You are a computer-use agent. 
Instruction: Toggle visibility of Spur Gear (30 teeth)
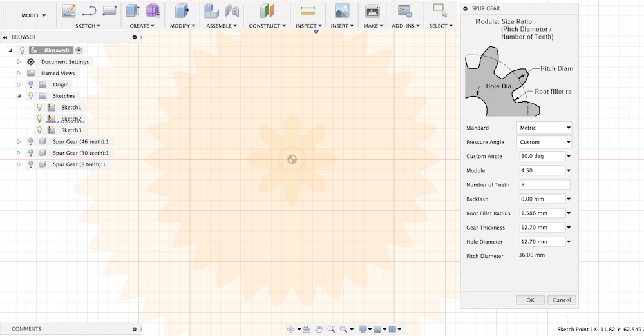[x=31, y=153]
